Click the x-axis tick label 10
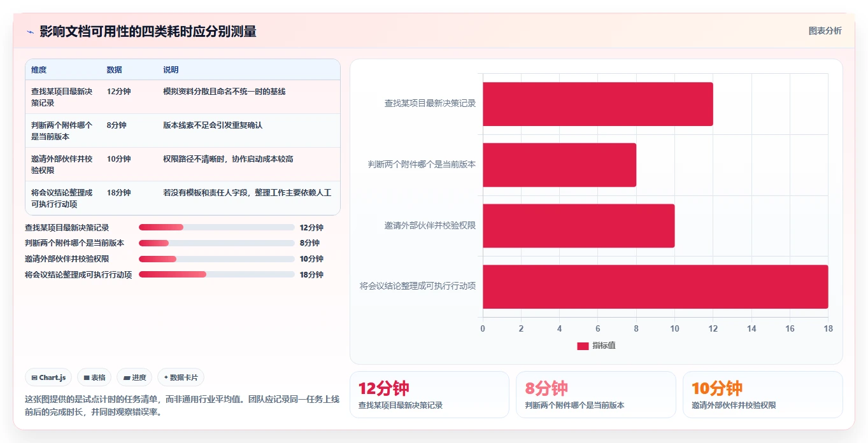The image size is (868, 443). coord(675,329)
